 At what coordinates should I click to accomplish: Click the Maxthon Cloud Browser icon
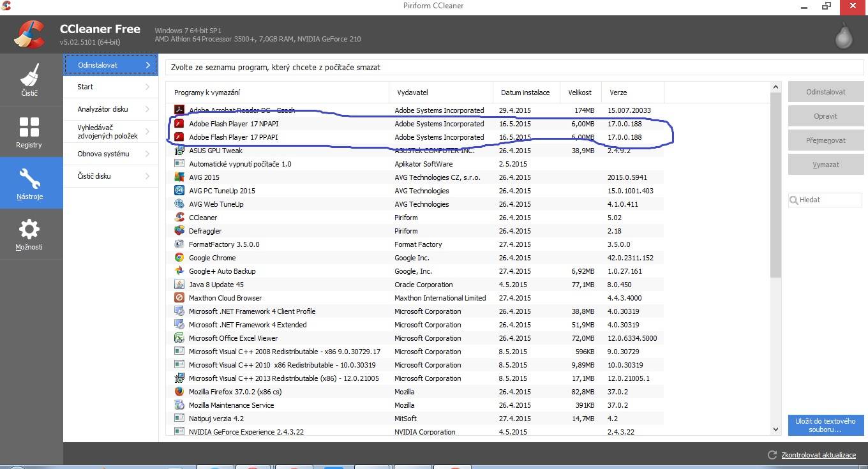179,298
